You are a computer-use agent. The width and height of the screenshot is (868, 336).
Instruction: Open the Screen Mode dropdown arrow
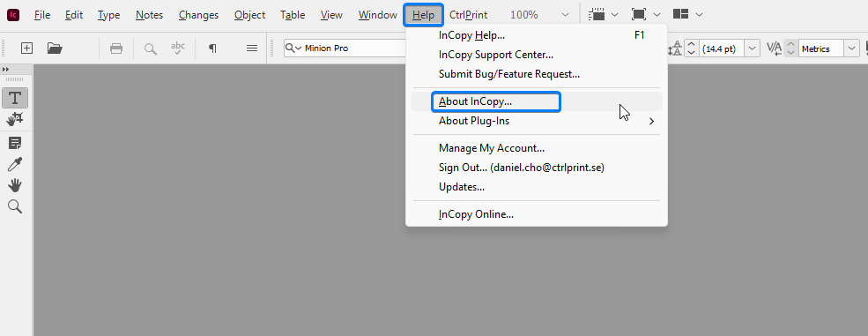click(657, 15)
